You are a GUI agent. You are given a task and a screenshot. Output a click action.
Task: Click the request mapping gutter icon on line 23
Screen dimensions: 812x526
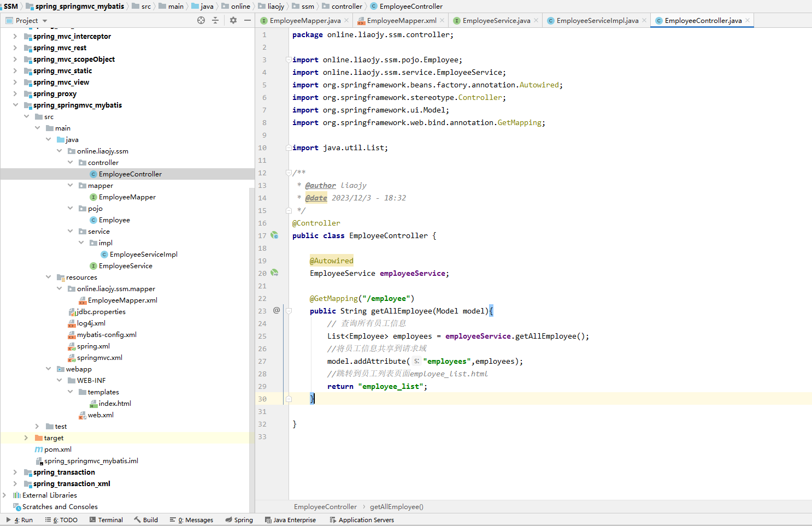(x=276, y=310)
